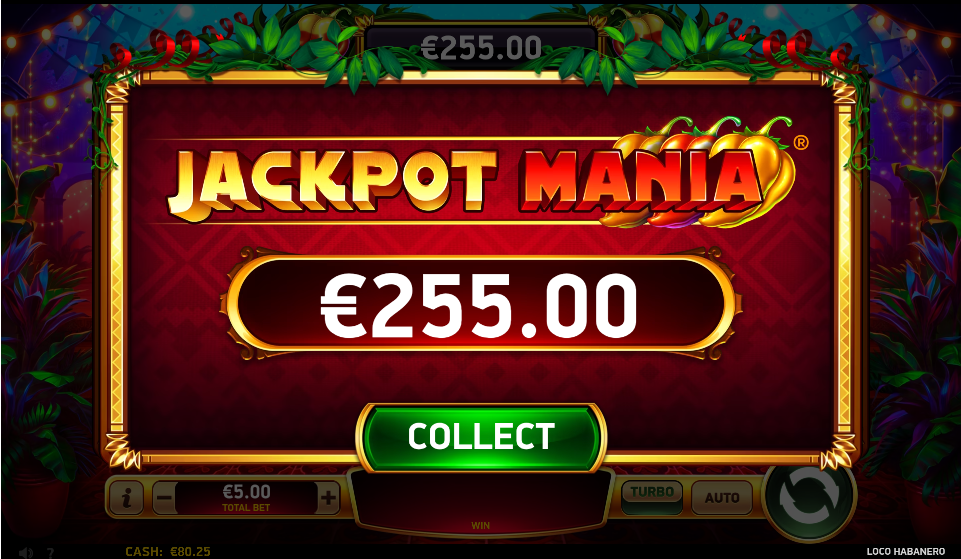
Task: Click the CASH €80.25 balance
Action: click(167, 552)
